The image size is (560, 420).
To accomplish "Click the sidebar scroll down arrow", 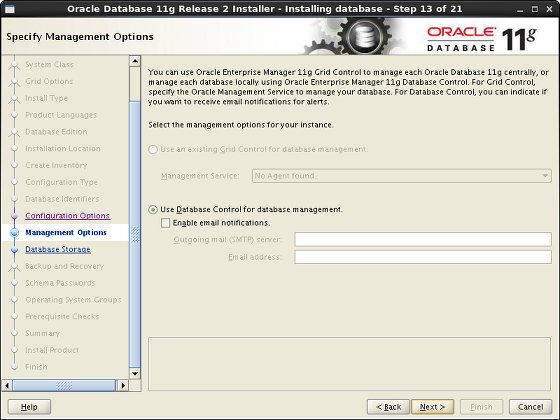I will pos(135,374).
